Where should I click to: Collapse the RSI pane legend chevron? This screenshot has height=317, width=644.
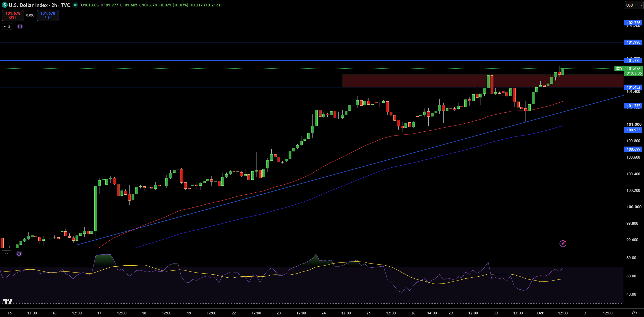click(6, 254)
